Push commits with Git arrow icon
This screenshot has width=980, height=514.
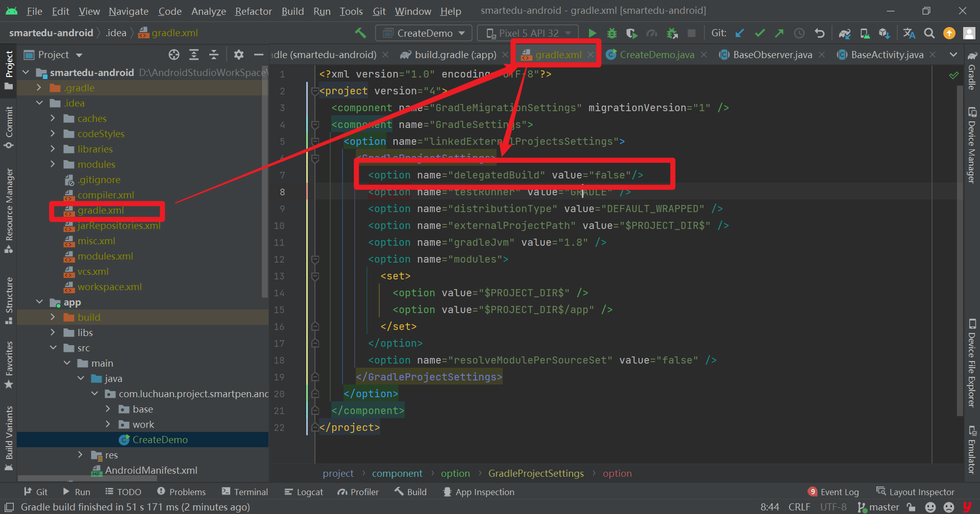pos(779,33)
